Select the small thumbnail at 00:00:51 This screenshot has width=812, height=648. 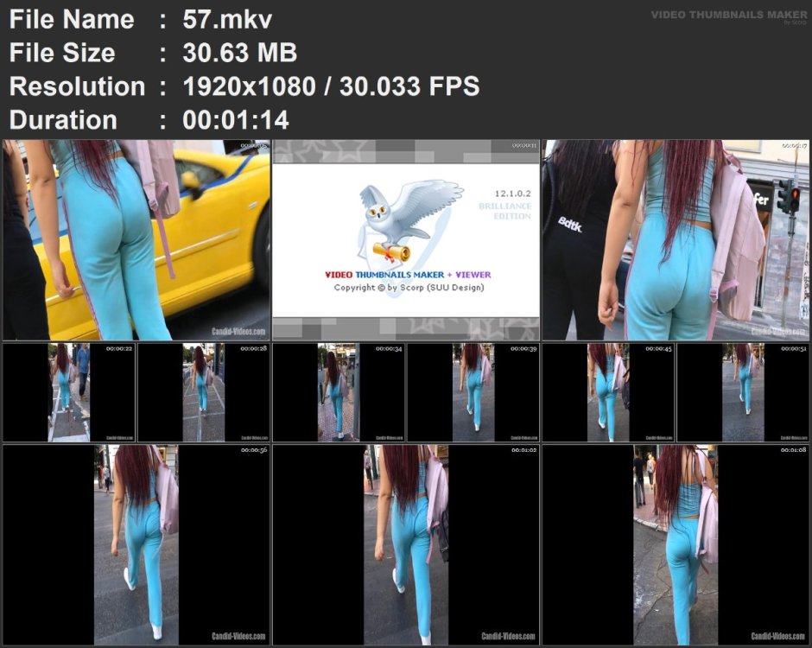tap(743, 392)
